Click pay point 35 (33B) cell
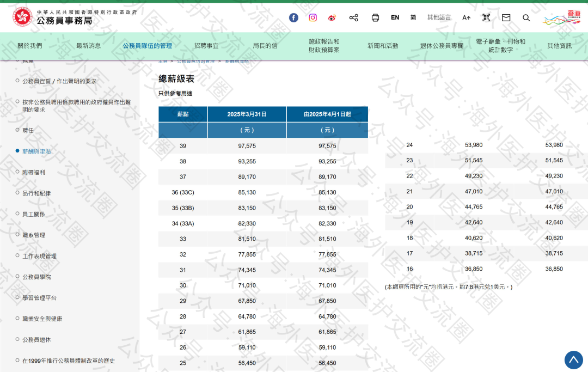Viewport: 588px width, 372px height. pos(182,208)
